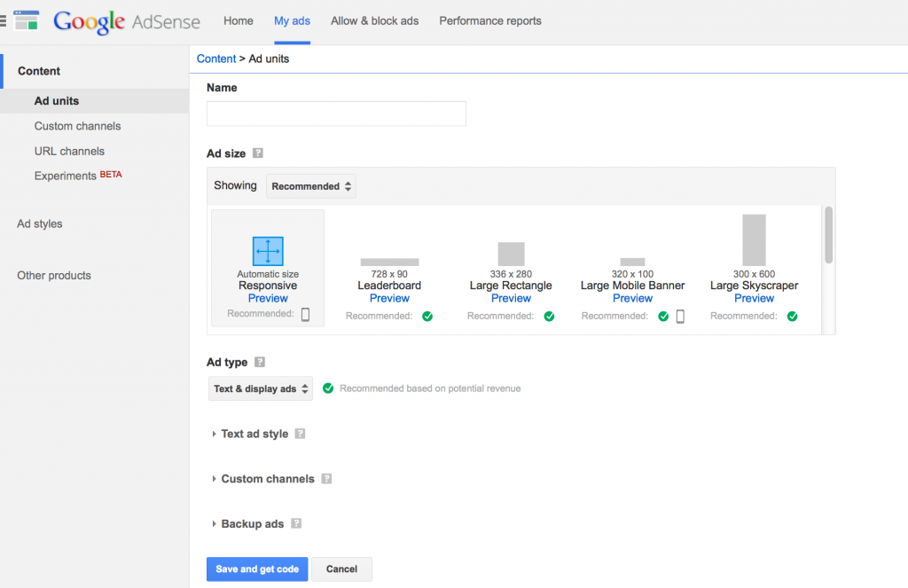Open the My ads tab

point(292,21)
